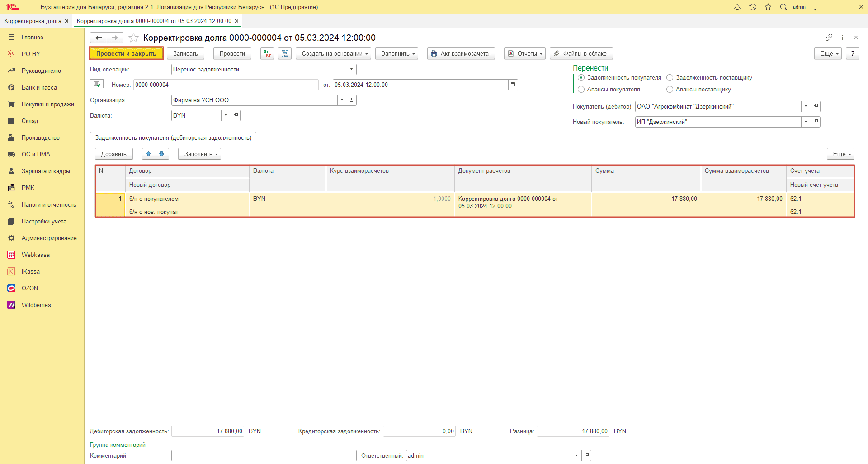Open Файлы в облаке
Viewport: 868px width, 464px height.
coord(581,53)
